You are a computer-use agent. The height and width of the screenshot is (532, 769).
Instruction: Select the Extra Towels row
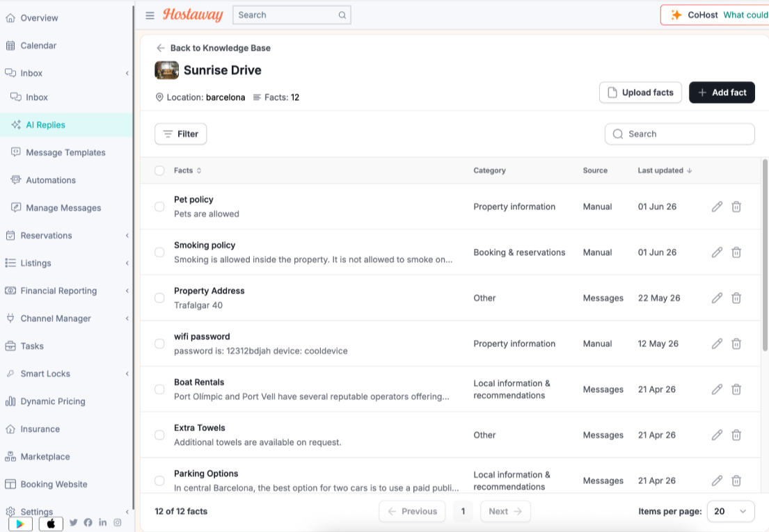point(159,435)
